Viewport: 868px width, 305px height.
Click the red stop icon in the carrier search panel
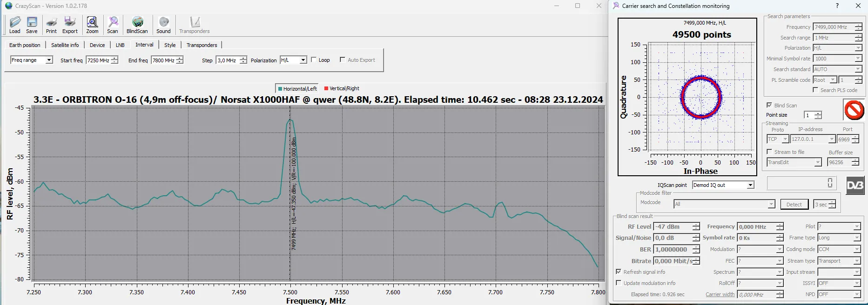[x=854, y=111]
